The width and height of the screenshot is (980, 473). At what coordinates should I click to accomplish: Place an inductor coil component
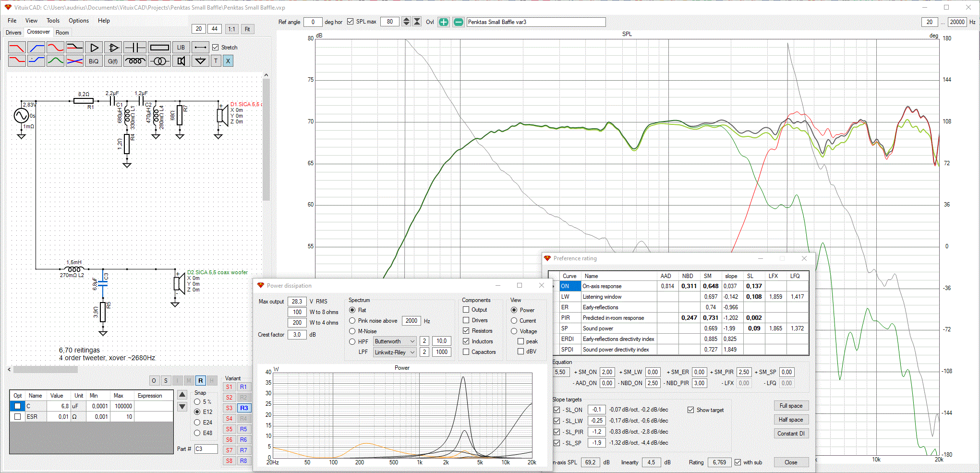135,61
